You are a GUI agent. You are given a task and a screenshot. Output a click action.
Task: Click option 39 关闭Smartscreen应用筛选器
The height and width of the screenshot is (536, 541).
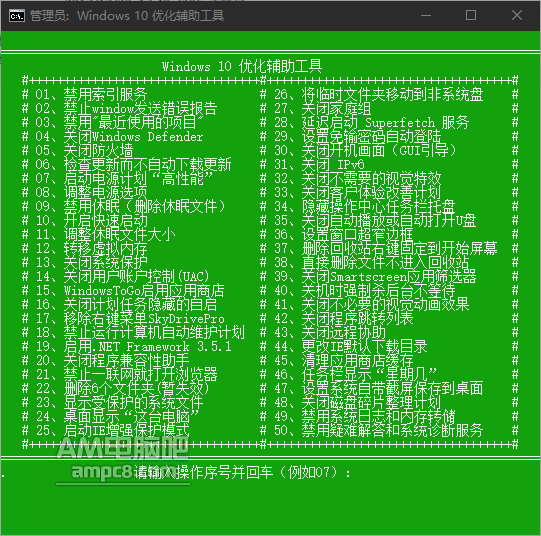(375, 277)
